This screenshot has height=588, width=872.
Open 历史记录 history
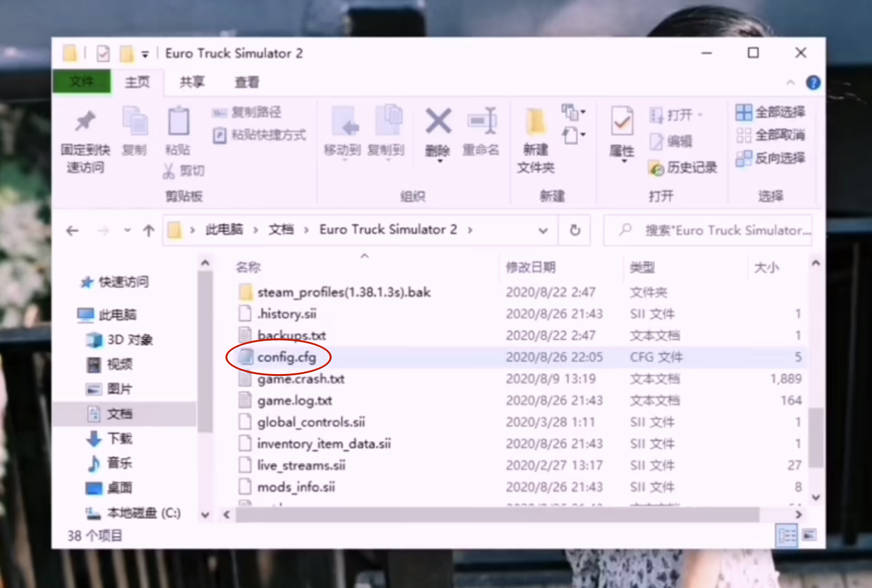[683, 168]
